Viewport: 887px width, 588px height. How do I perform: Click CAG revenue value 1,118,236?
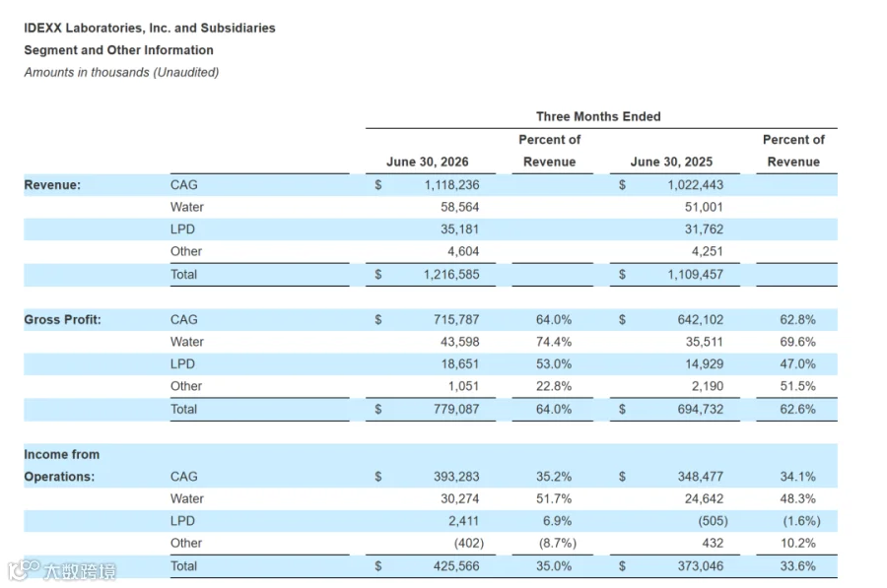451,185
